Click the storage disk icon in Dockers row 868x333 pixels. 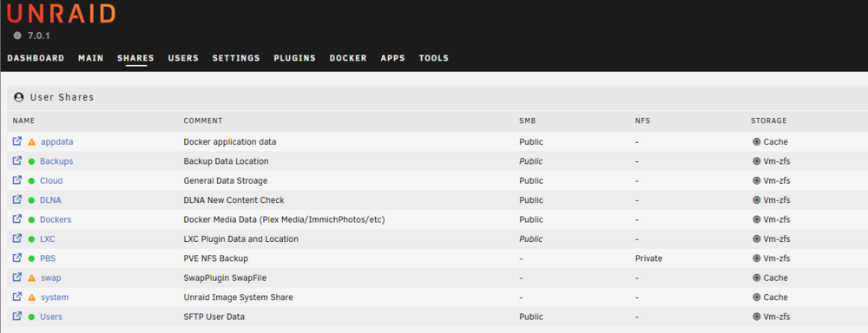(757, 219)
